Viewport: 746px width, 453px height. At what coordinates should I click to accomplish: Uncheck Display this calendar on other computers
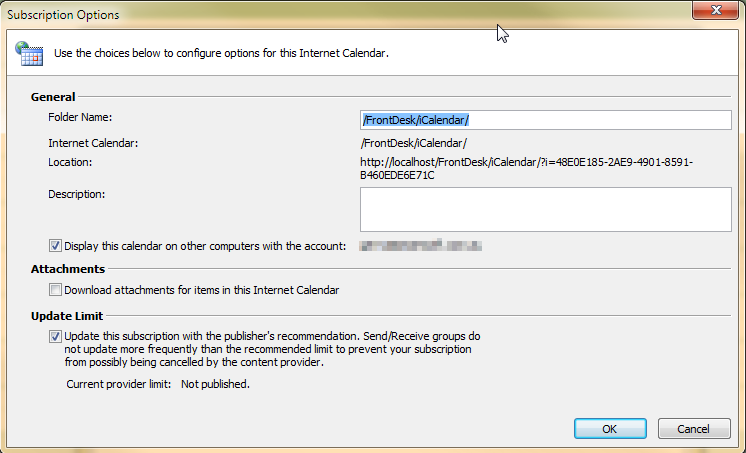pos(55,246)
